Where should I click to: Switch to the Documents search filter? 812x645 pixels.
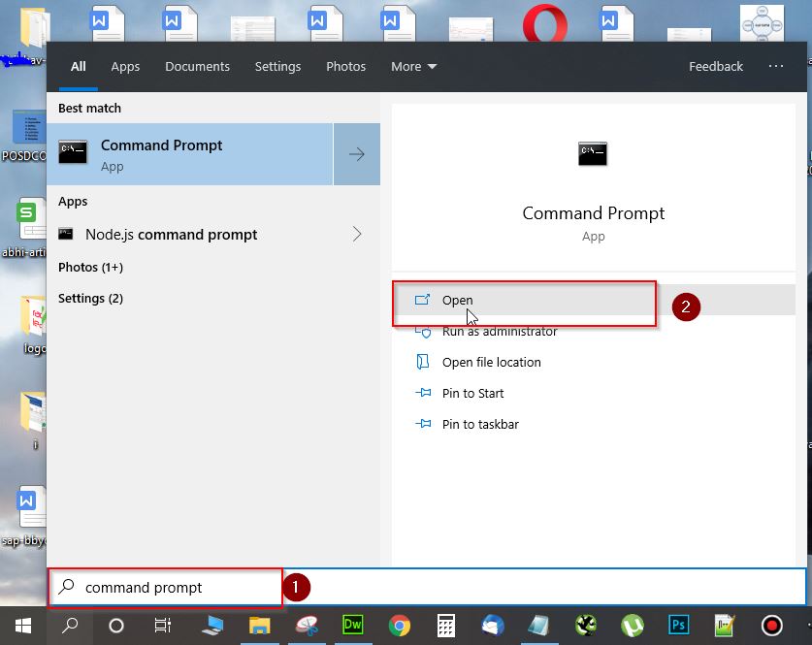point(197,66)
